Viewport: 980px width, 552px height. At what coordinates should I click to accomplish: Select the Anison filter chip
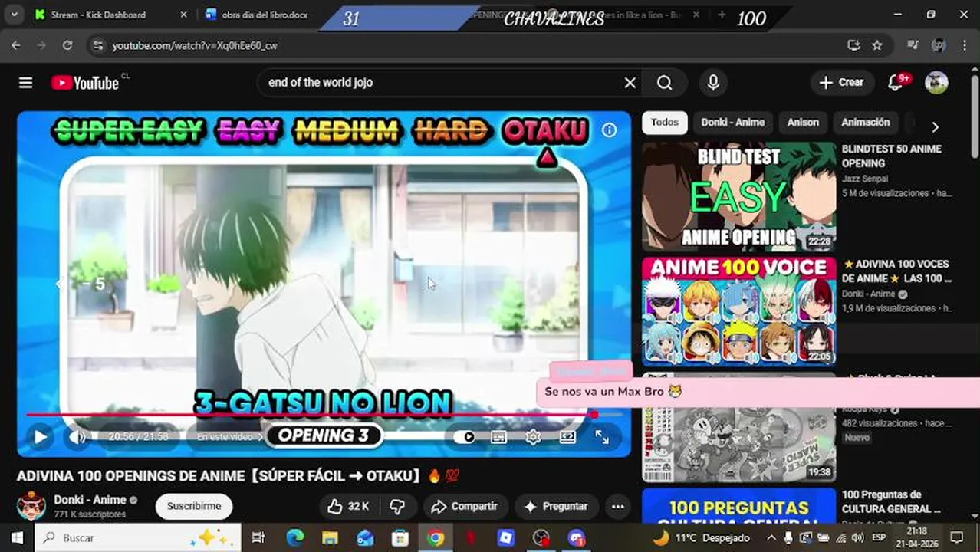(803, 123)
